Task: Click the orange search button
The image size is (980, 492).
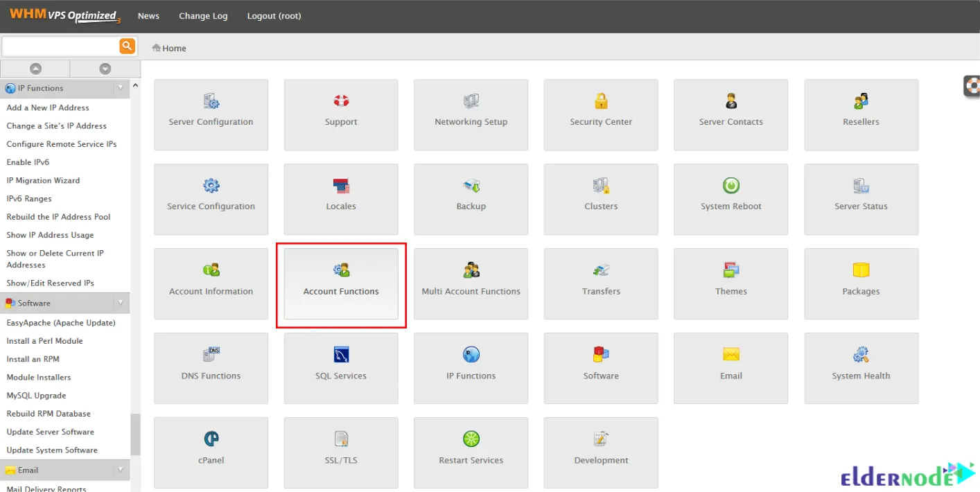Action: point(128,46)
